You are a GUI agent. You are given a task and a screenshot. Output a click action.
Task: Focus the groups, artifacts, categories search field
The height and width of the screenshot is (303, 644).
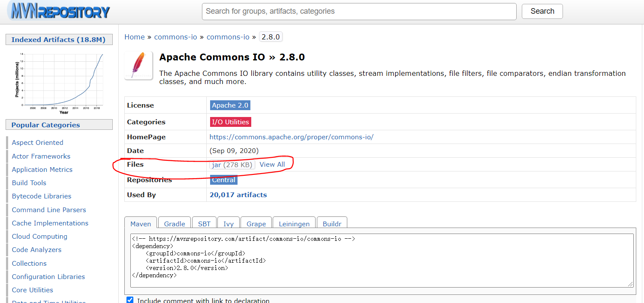359,12
